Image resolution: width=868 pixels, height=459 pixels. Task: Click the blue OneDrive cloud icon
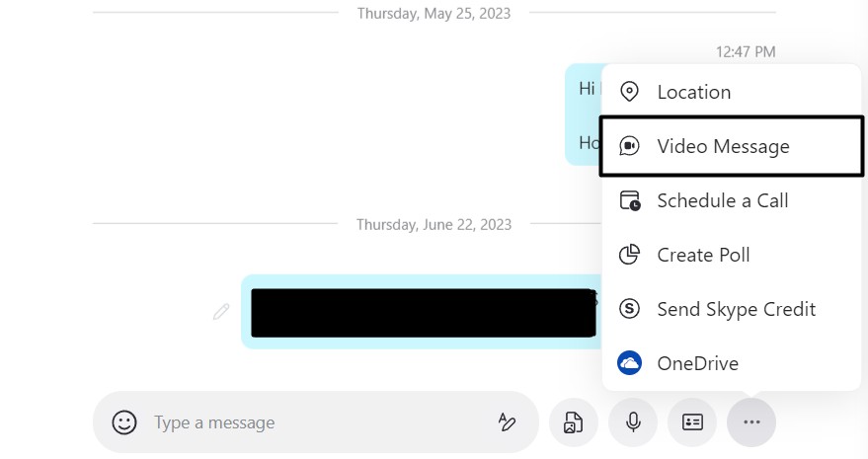629,363
